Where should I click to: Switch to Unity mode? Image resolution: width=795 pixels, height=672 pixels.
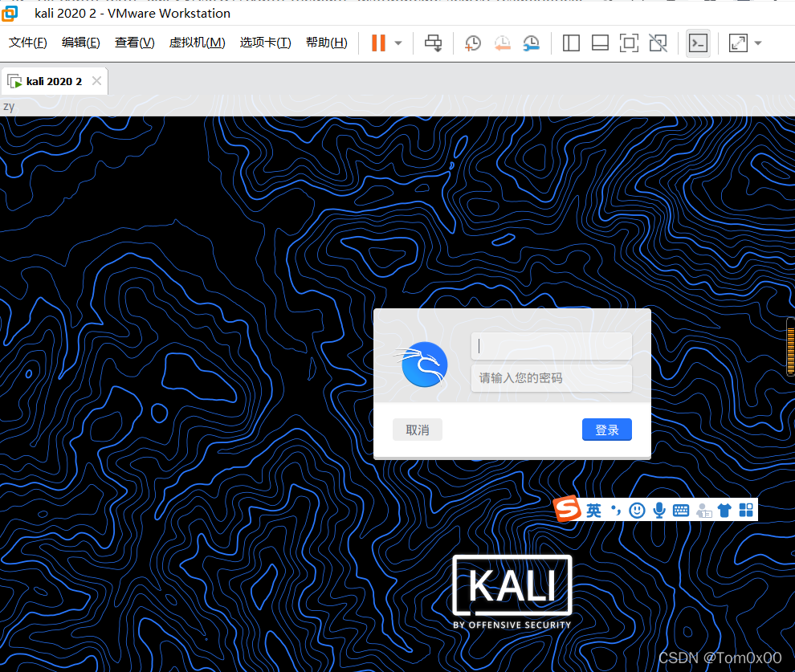[x=658, y=43]
